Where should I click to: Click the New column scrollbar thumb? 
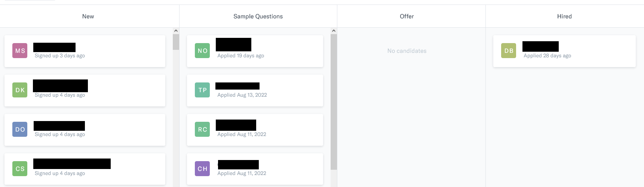[x=176, y=42]
